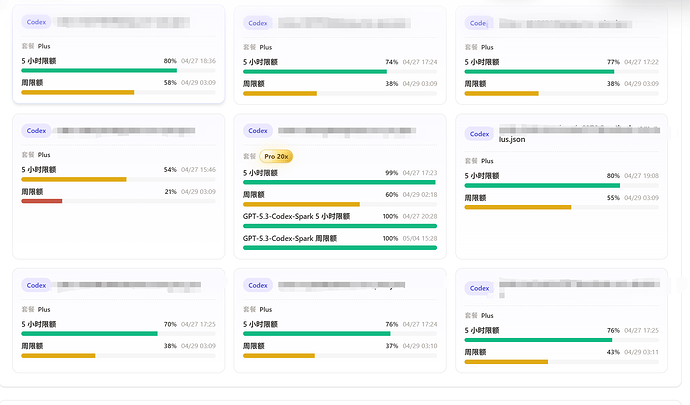Click the 99% five-hour quota value
The width and height of the screenshot is (690, 405).
click(x=392, y=173)
